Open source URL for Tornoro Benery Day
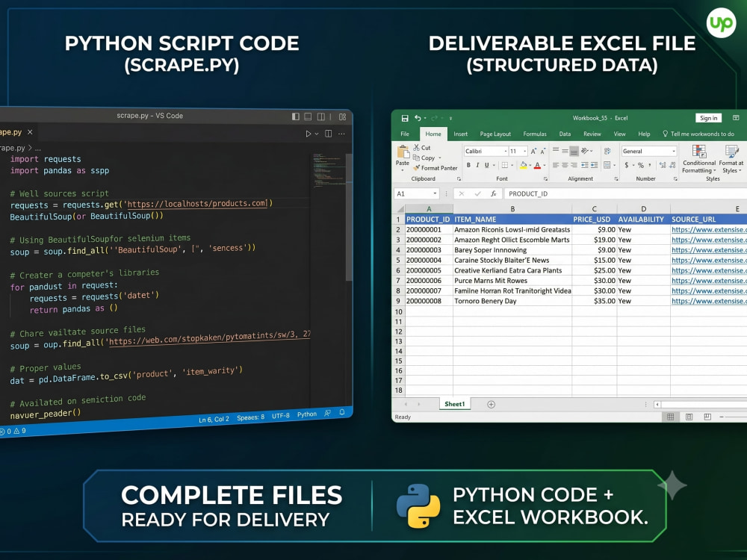 709,301
